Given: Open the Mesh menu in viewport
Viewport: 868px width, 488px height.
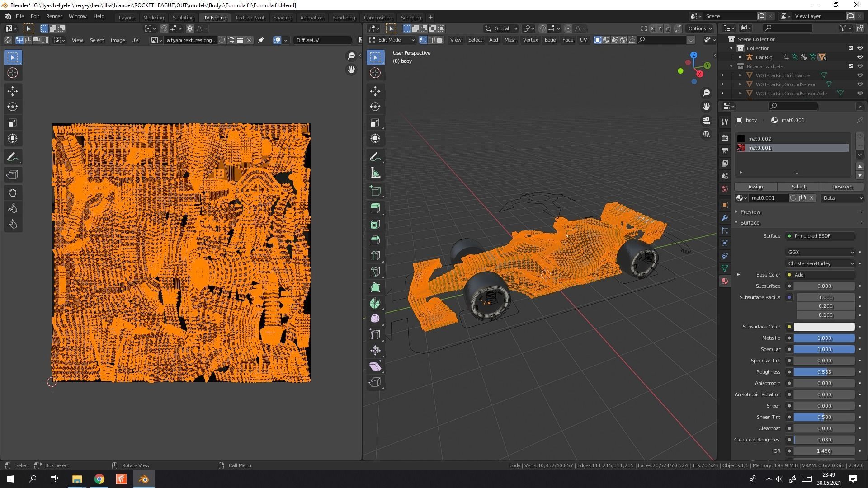Looking at the screenshot, I should [510, 40].
